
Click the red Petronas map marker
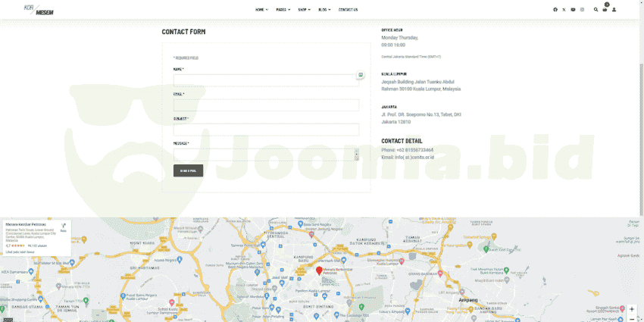(x=319, y=270)
